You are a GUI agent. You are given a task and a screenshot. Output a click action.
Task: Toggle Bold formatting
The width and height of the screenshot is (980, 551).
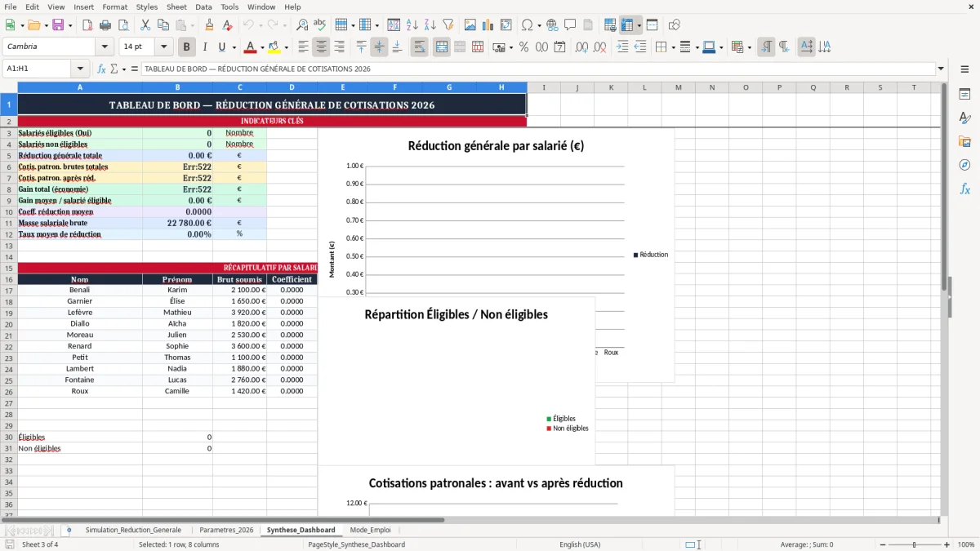click(186, 47)
